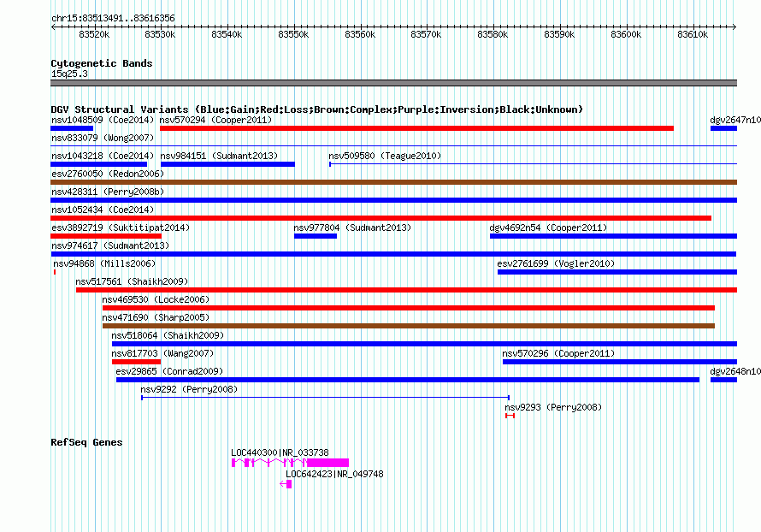Select the small nsv9293 (Perry2008) red marker
The width and height of the screenshot is (761, 532).
click(510, 416)
